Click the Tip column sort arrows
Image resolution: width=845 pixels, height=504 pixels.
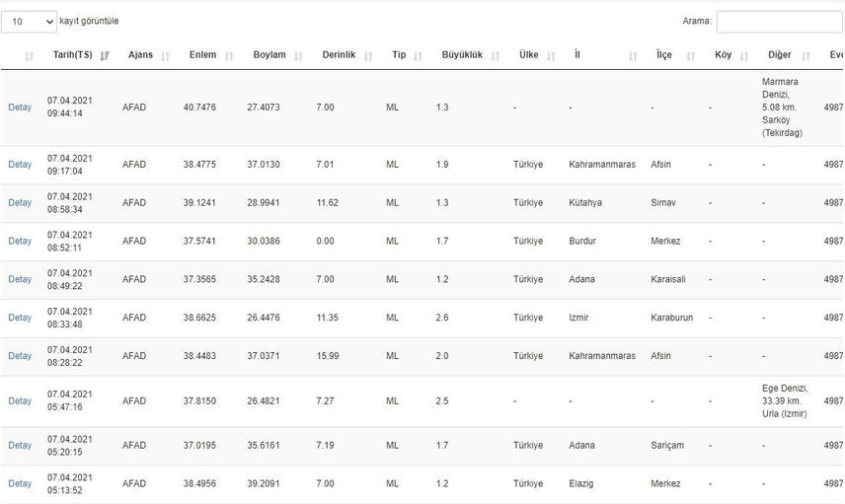[x=419, y=55]
